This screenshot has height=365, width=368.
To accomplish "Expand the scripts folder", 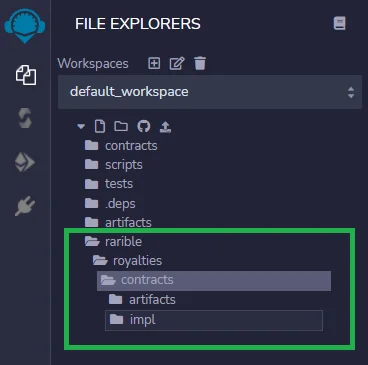I will [114, 165].
